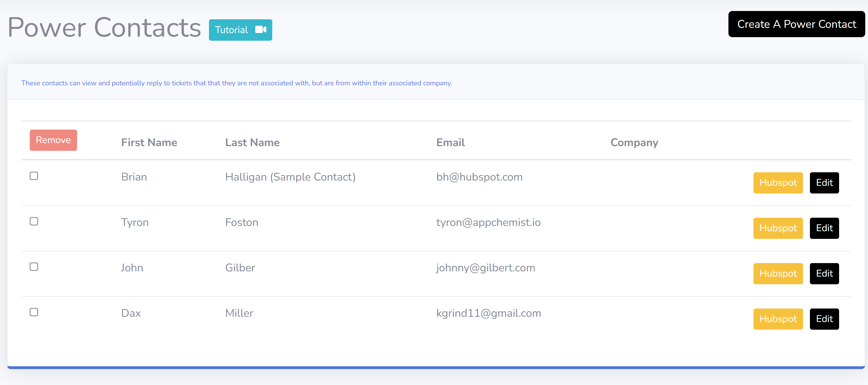Click the first name Tyron
868x385 pixels.
(x=135, y=223)
